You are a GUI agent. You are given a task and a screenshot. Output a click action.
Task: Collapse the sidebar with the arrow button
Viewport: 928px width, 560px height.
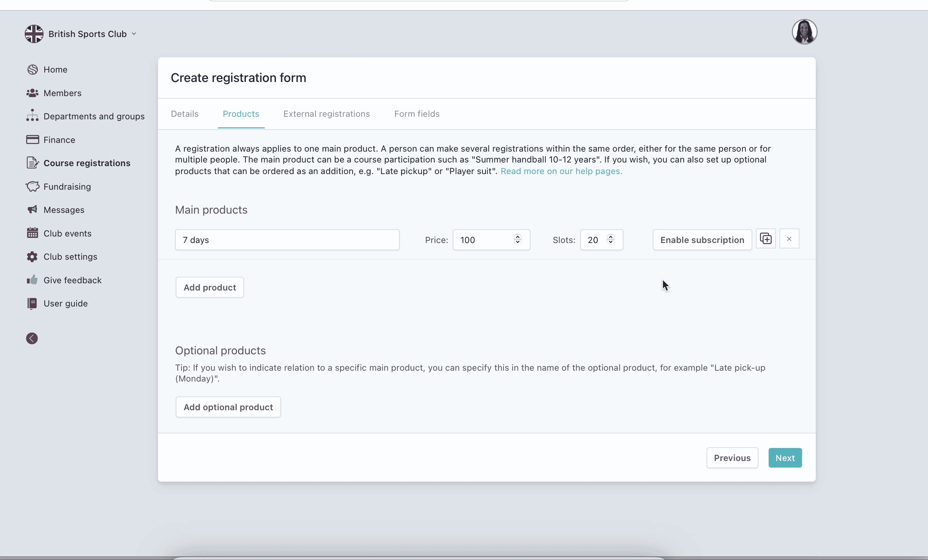32,338
